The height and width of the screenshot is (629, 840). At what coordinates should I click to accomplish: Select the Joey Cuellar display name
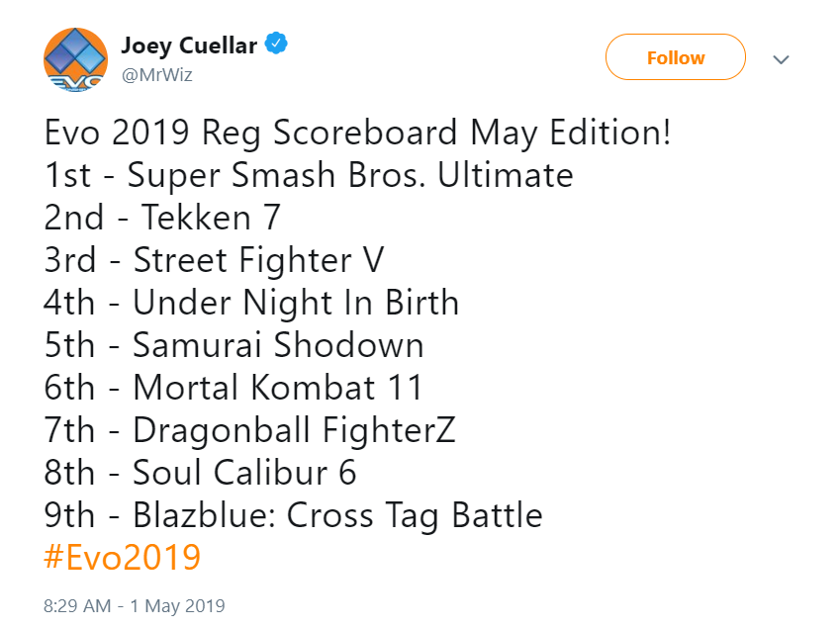click(x=190, y=43)
